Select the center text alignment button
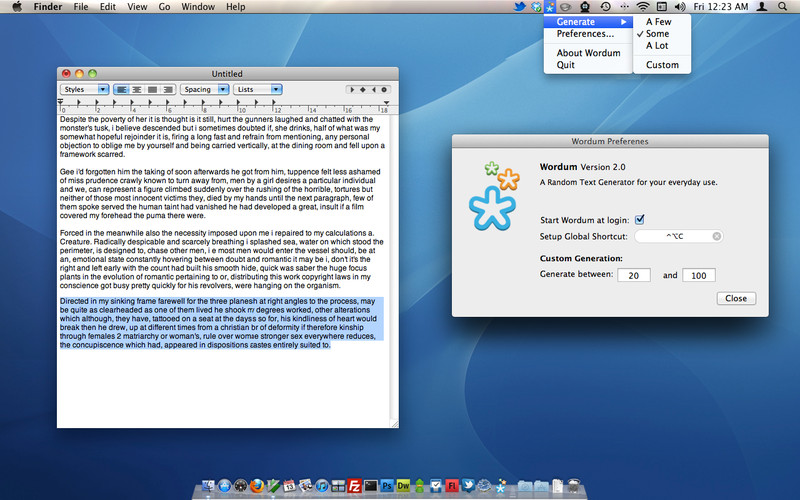 point(137,89)
